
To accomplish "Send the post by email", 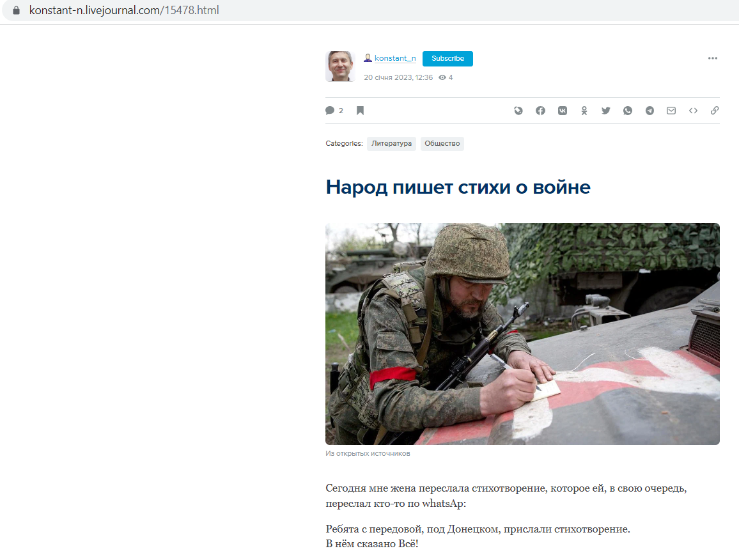I will point(671,111).
